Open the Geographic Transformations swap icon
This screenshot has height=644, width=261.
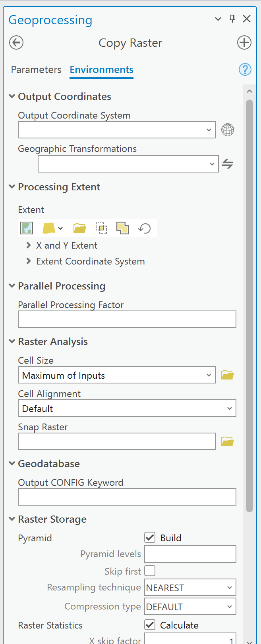click(x=227, y=163)
